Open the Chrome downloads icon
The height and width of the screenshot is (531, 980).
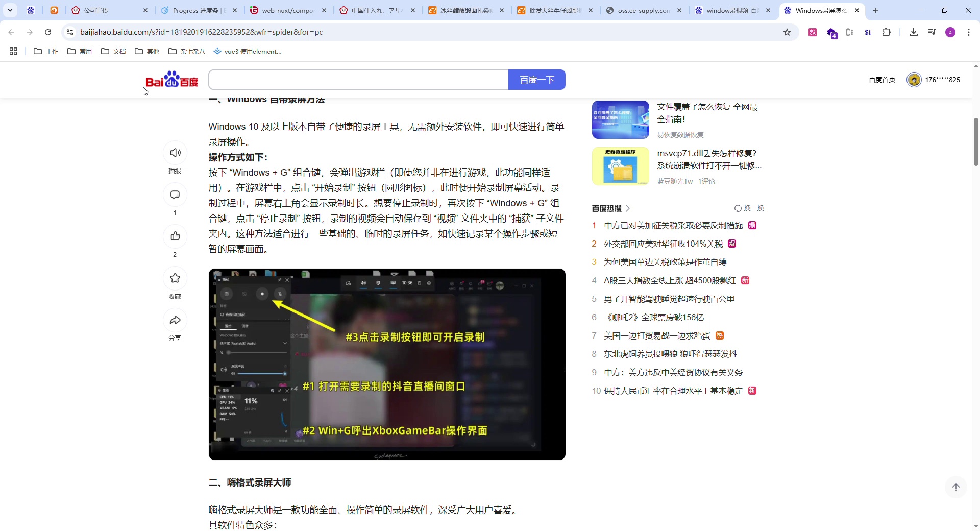tap(913, 32)
